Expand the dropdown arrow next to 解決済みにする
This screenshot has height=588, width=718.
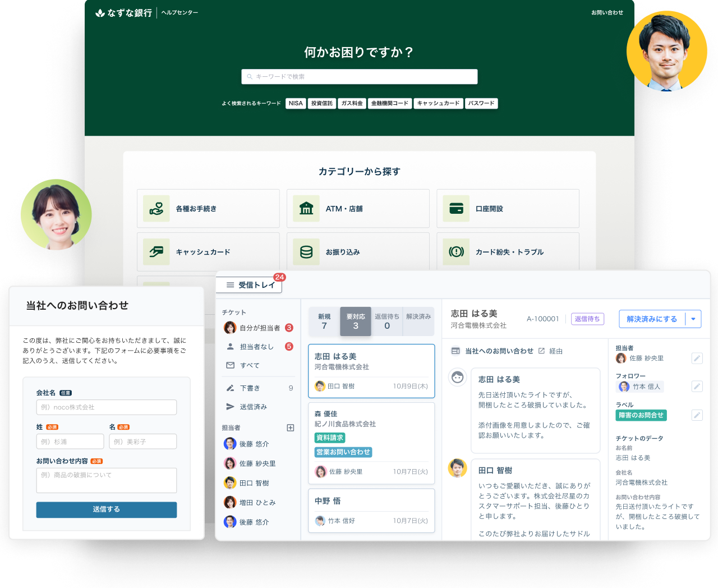[x=693, y=319]
